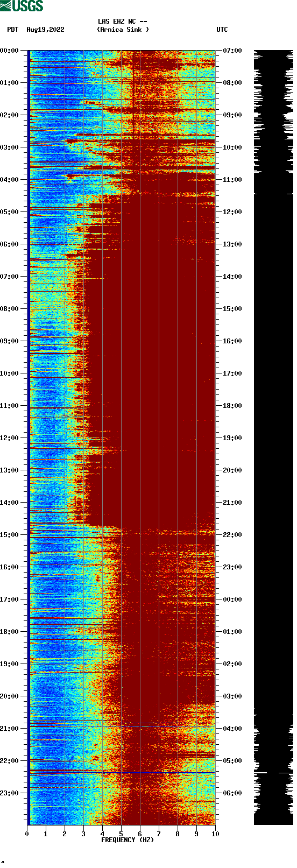Click the 15:00 PDT time label

point(10,535)
